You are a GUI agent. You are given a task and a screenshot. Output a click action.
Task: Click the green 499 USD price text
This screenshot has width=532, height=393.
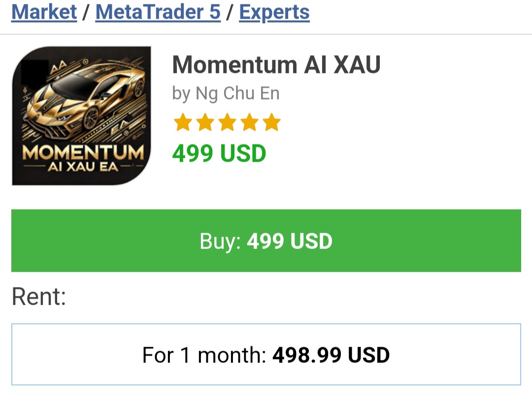[x=219, y=154]
